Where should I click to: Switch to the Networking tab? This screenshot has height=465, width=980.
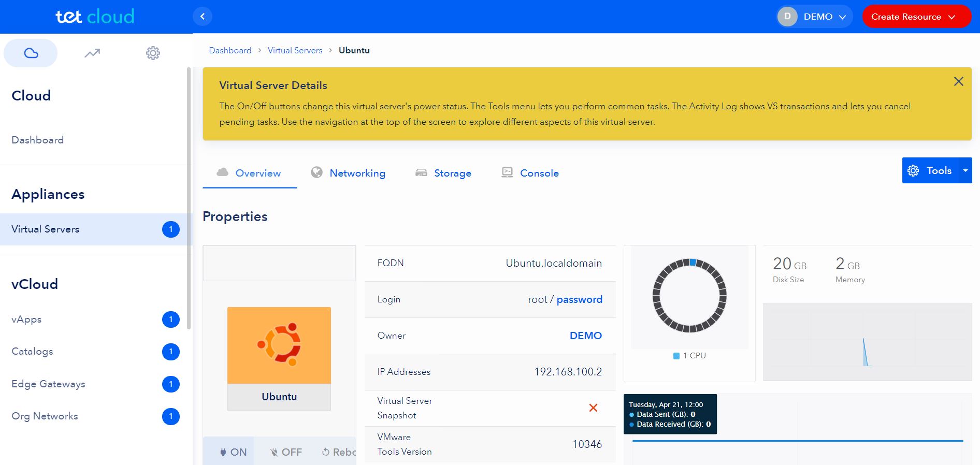[x=348, y=173]
